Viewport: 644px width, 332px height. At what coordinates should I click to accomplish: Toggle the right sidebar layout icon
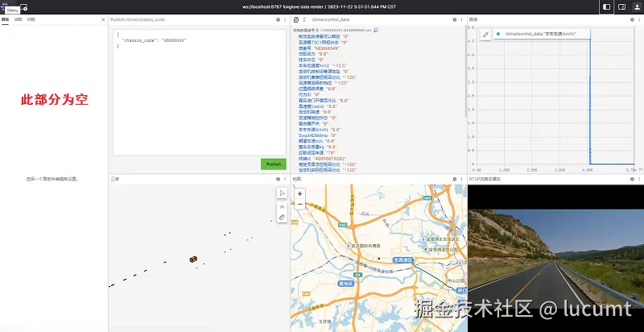coord(621,7)
